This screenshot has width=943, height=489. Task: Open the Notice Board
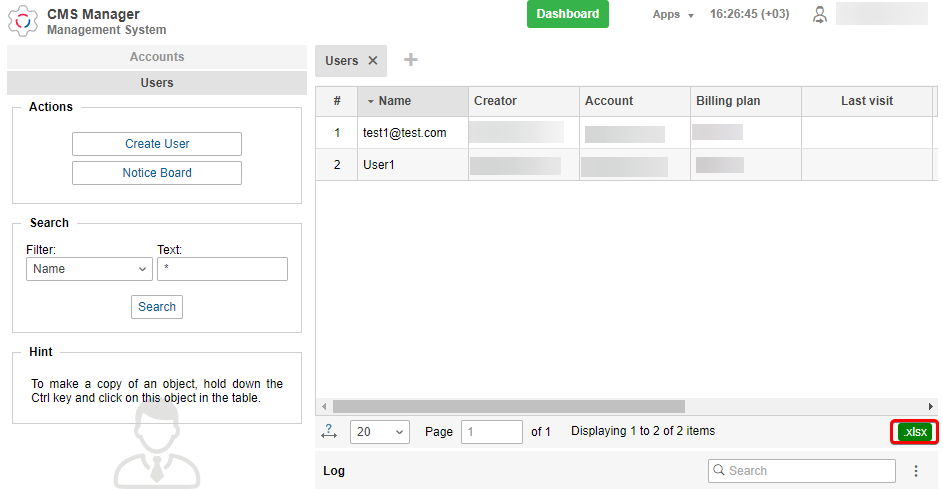point(157,173)
